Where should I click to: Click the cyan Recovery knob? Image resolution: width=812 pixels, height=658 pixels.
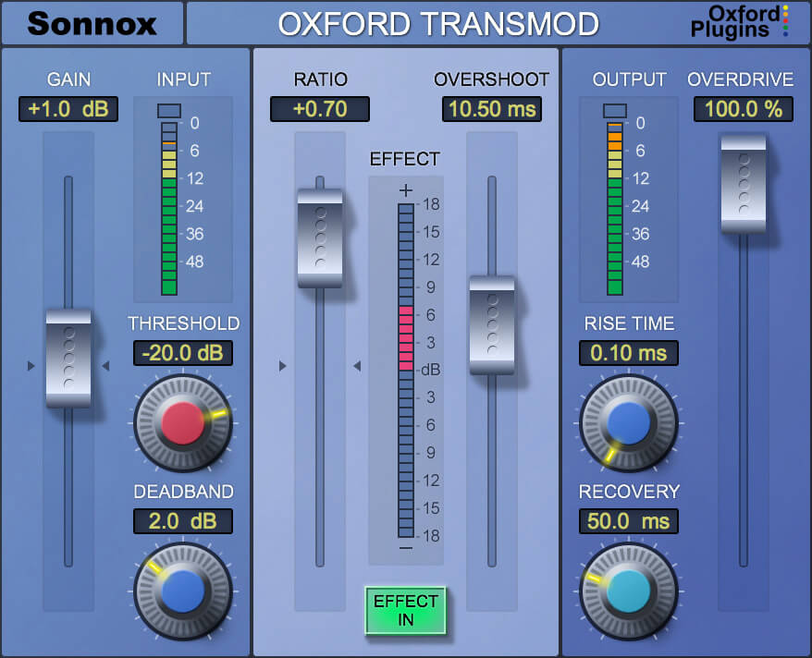628,589
